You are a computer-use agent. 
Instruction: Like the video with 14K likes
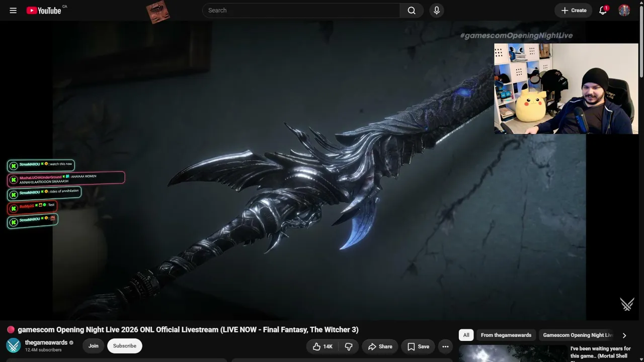coord(323,346)
